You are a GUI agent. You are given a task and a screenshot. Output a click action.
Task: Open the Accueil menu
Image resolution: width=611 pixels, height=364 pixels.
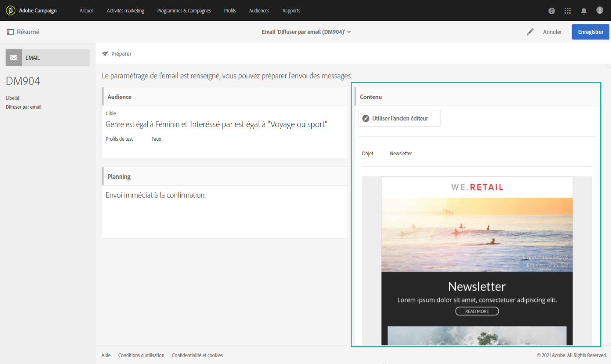[x=86, y=11]
